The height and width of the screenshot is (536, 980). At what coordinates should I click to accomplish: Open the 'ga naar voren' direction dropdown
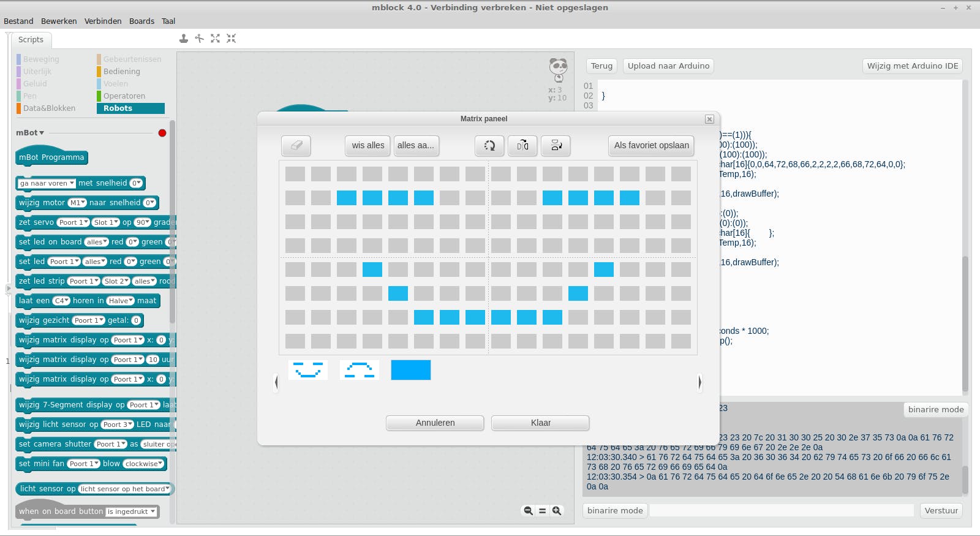pyautogui.click(x=47, y=183)
